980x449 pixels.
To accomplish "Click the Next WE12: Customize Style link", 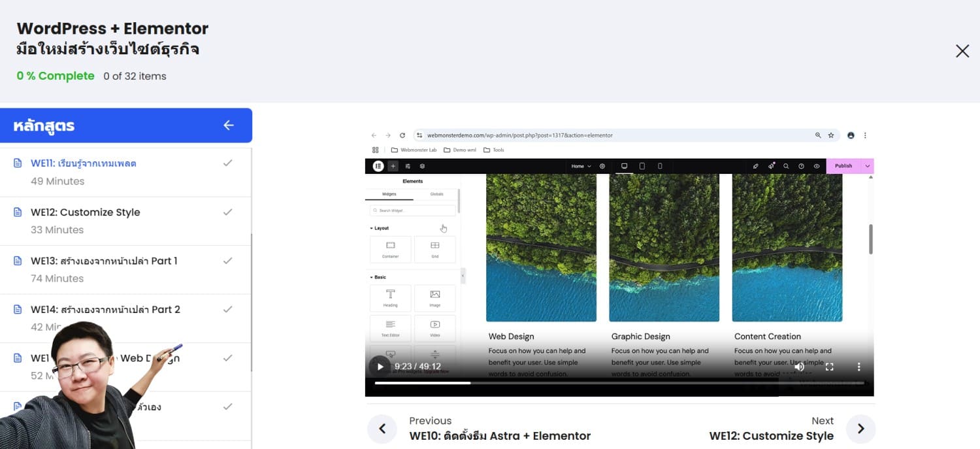I will [771, 436].
